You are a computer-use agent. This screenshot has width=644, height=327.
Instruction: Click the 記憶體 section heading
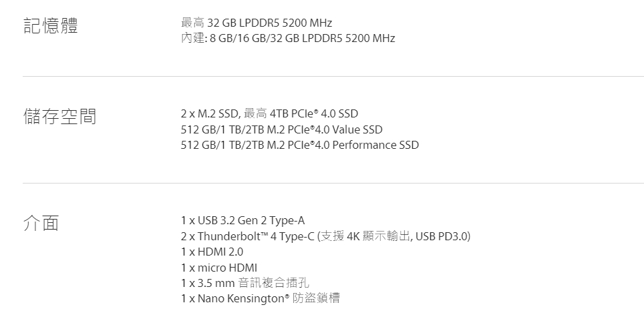click(x=51, y=25)
